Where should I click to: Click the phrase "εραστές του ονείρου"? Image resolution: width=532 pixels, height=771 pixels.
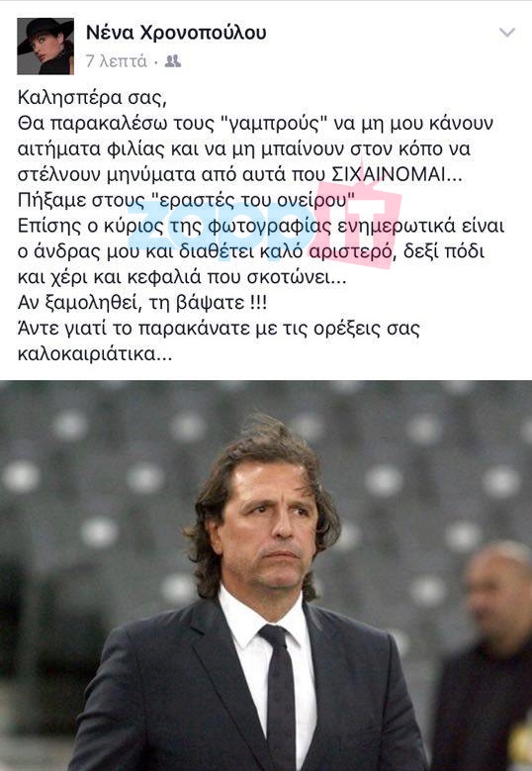click(252, 200)
